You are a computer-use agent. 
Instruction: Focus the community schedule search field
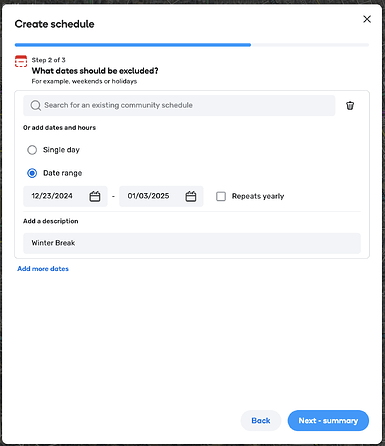(x=179, y=105)
